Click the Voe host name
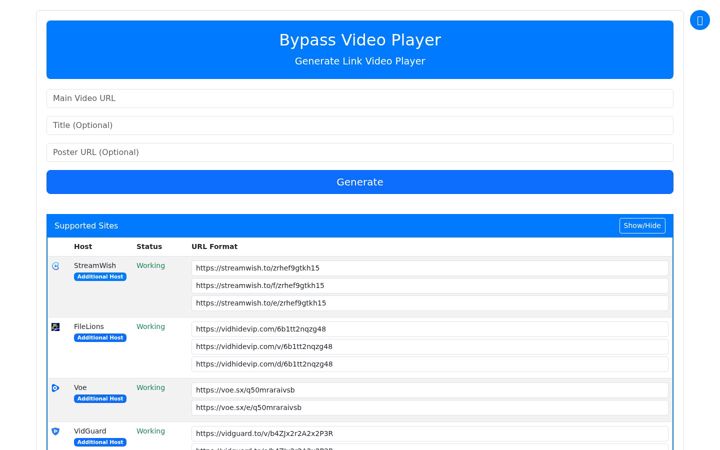 (x=80, y=388)
